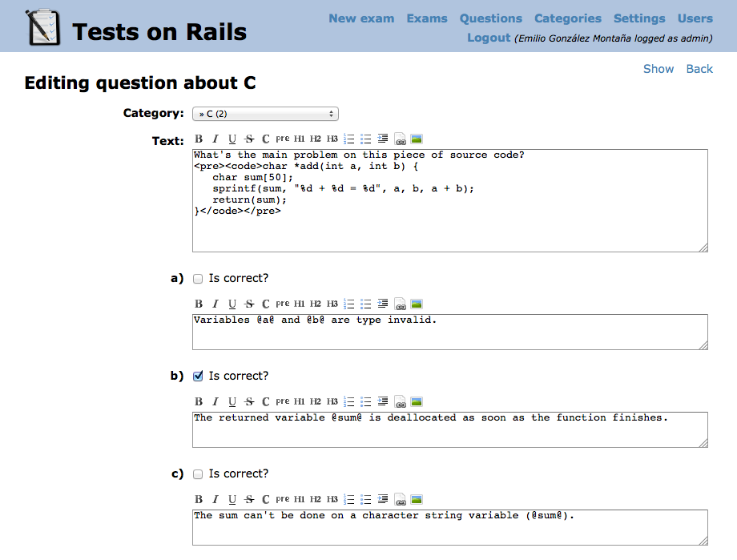This screenshot has width=737, height=560.
Task: Click Underline icon in answer b) toolbar
Action: (x=232, y=401)
